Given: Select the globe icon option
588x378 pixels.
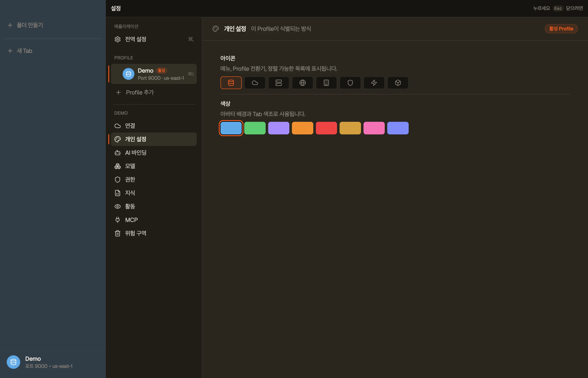Looking at the screenshot, I should (x=302, y=83).
